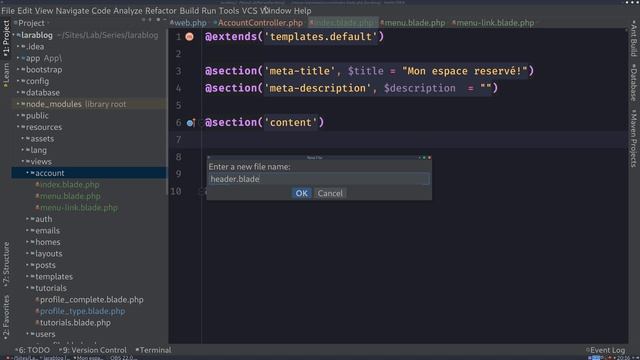This screenshot has width=640, height=360.
Task: Expand the auth folder
Action: pyautogui.click(x=27, y=219)
